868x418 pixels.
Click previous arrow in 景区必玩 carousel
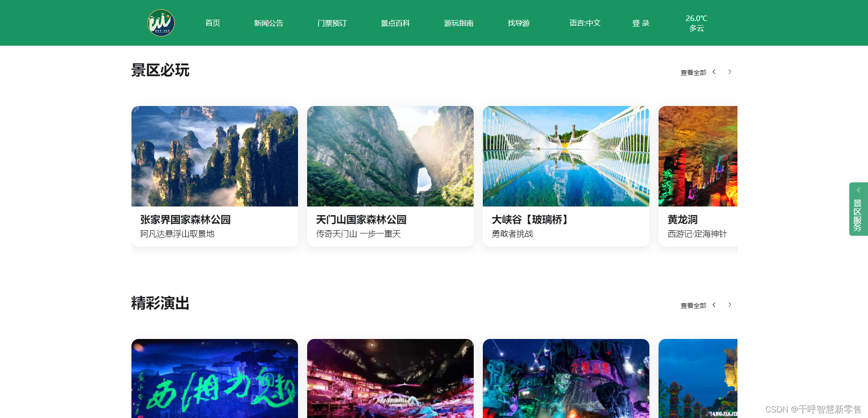pos(714,72)
